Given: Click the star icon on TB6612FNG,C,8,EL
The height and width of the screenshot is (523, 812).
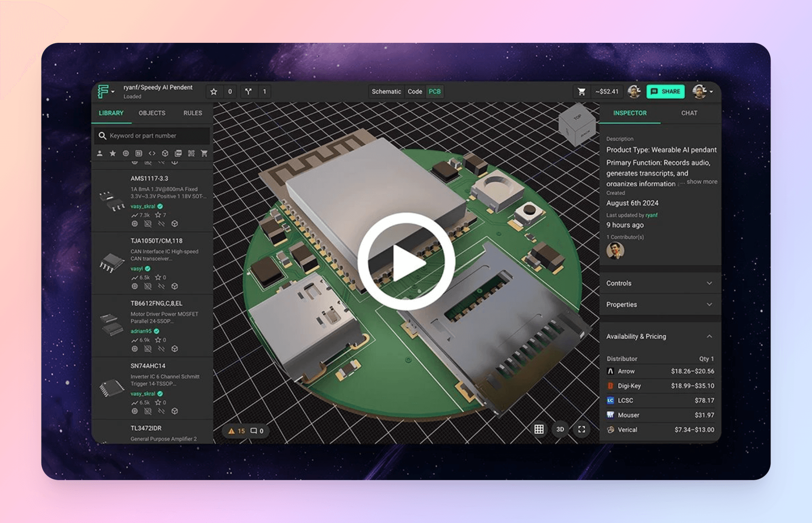Looking at the screenshot, I should [158, 340].
